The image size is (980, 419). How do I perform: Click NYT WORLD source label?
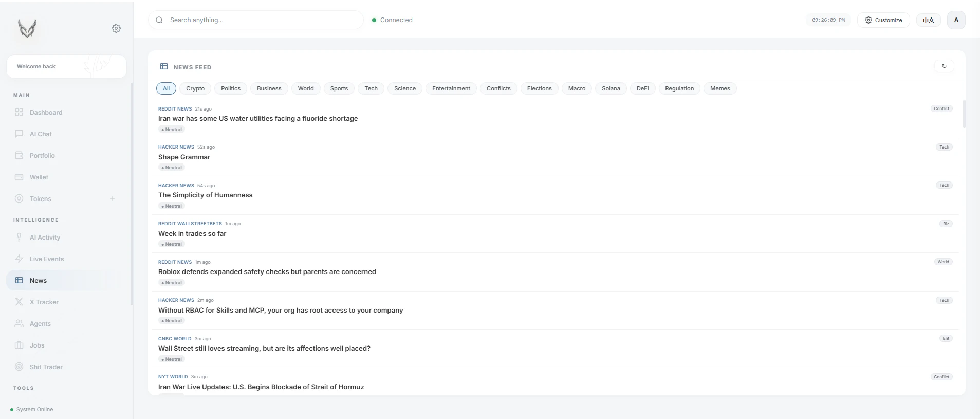(x=173, y=377)
